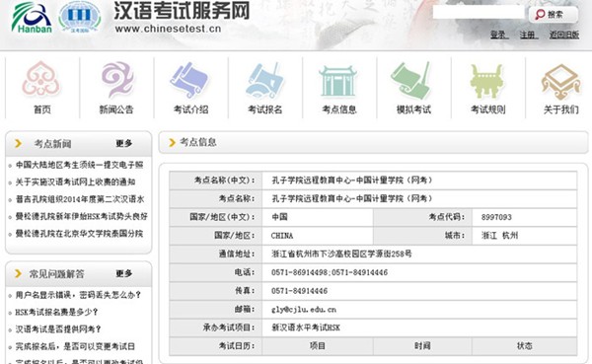This screenshot has height=364, width=592.
Task: Click the country value CHINA
Action: [282, 236]
